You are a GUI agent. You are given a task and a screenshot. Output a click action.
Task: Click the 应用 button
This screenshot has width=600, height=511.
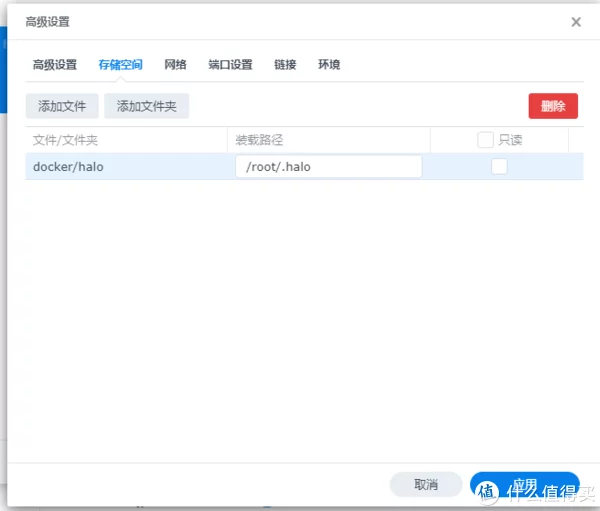525,485
